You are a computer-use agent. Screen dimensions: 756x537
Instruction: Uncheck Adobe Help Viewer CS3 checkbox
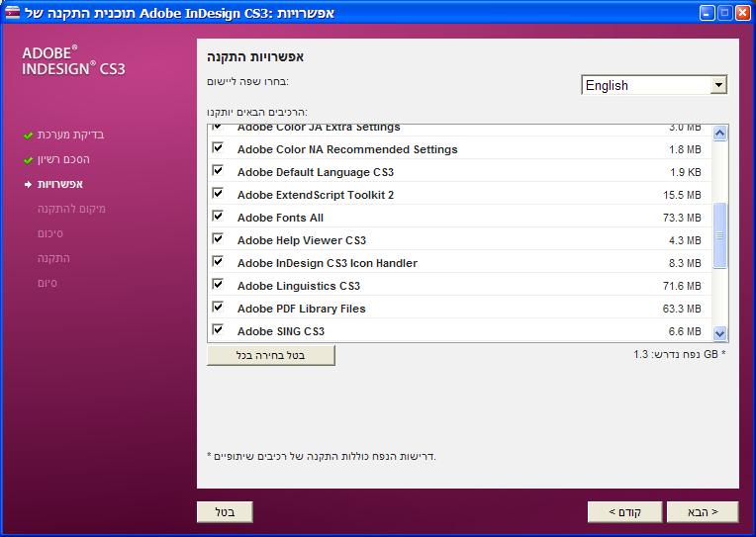click(218, 238)
